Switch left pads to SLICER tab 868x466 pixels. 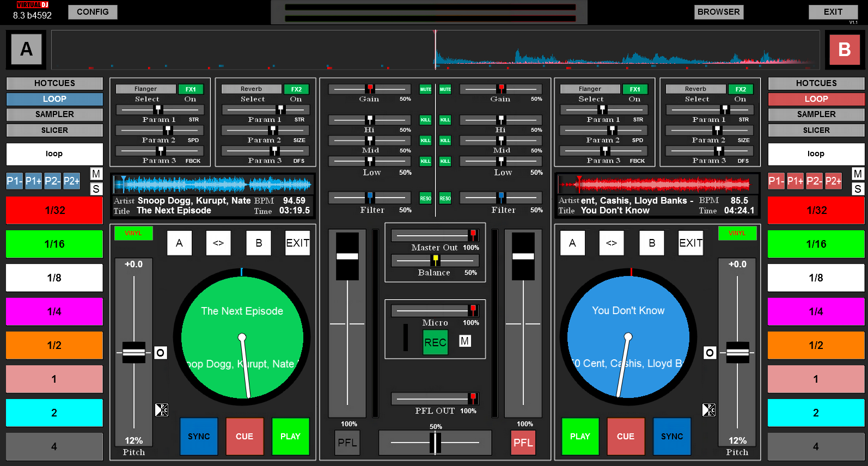(54, 130)
